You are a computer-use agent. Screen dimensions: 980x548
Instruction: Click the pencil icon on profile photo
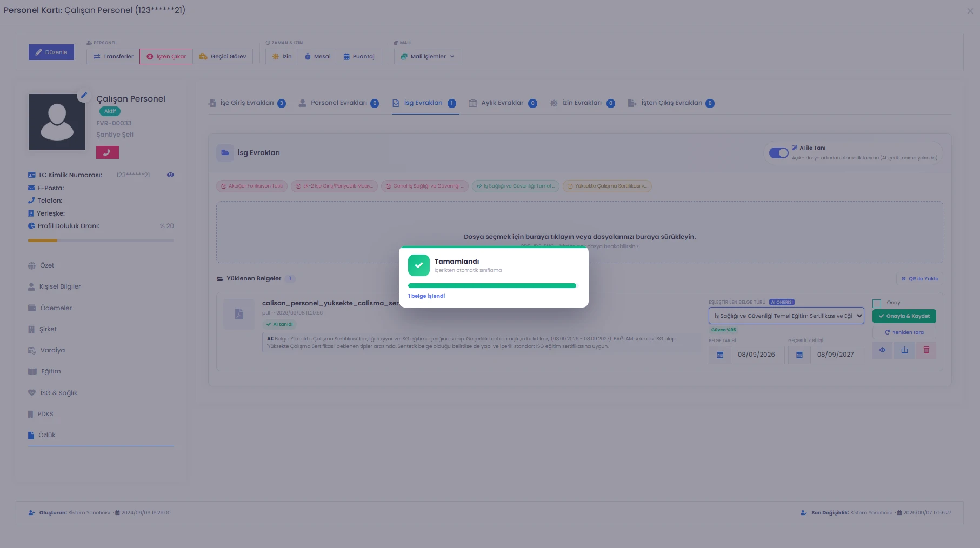click(x=84, y=95)
